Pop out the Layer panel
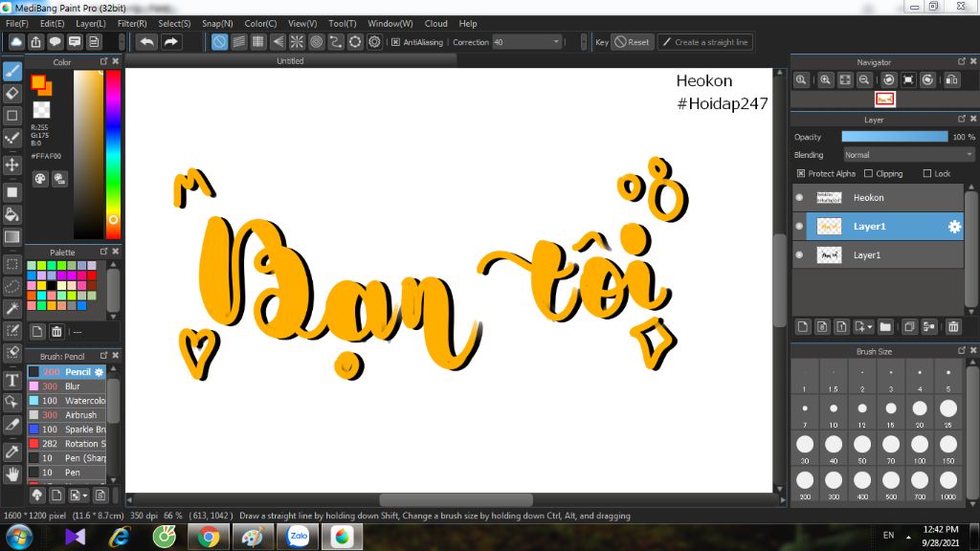The image size is (980, 551). (x=962, y=119)
